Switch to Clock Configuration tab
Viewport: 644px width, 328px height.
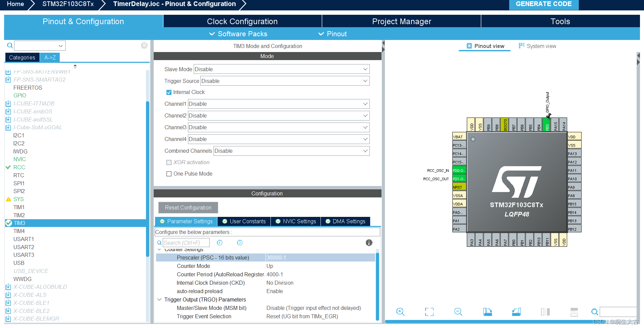point(242,21)
